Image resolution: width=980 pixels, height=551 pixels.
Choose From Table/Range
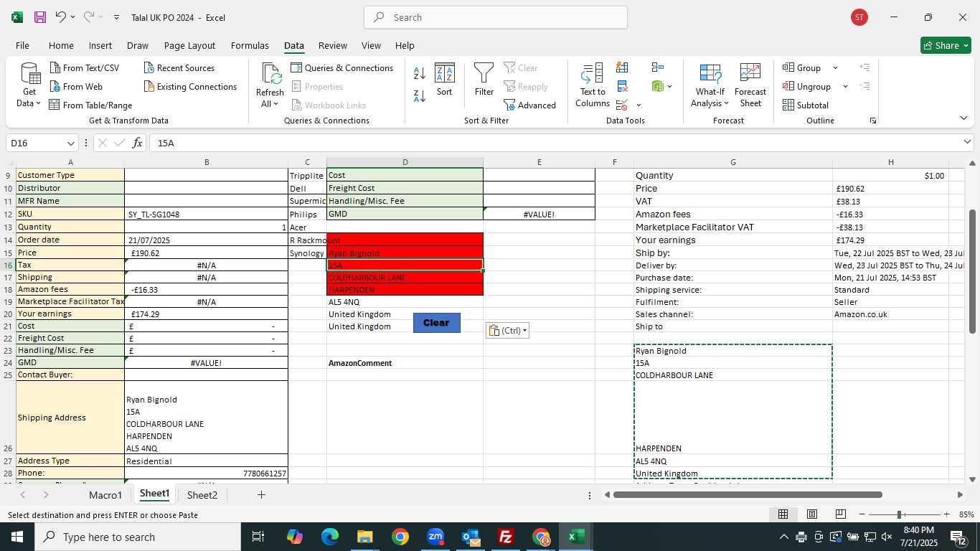click(x=90, y=105)
